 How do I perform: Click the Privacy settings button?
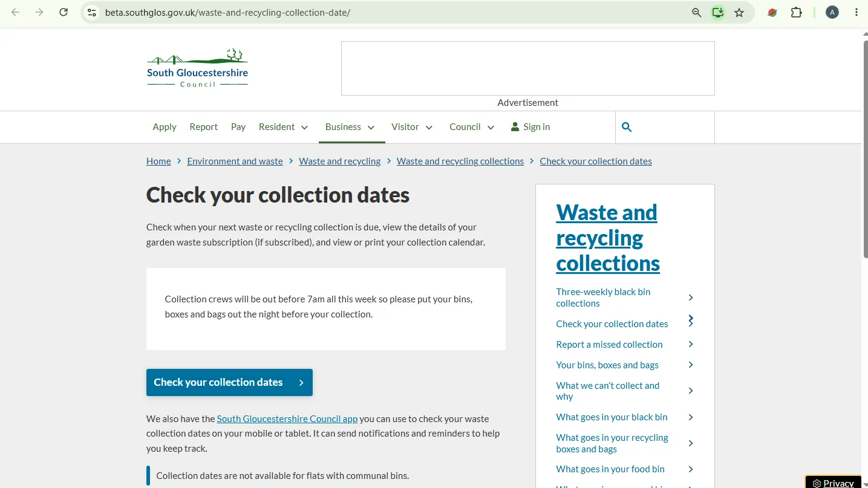pyautogui.click(x=833, y=482)
